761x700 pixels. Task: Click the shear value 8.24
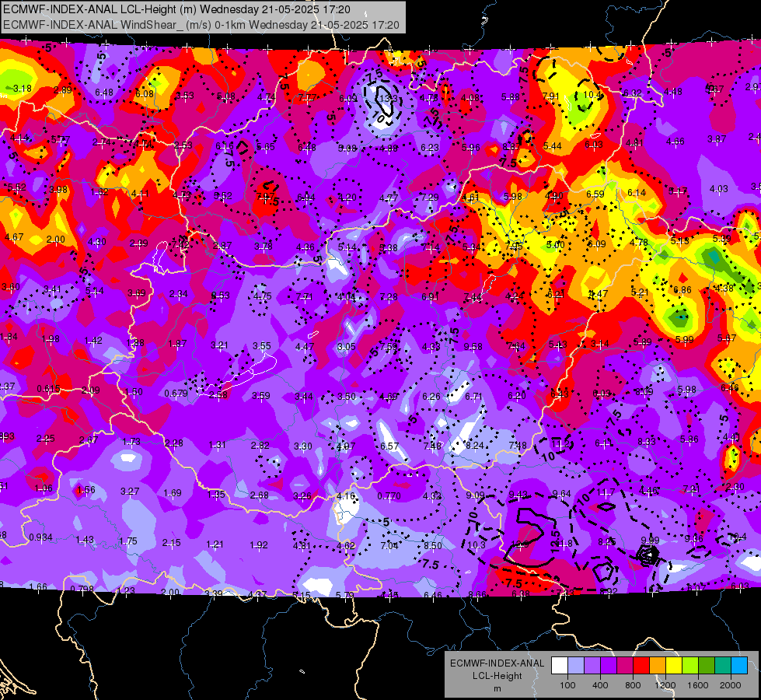click(475, 446)
